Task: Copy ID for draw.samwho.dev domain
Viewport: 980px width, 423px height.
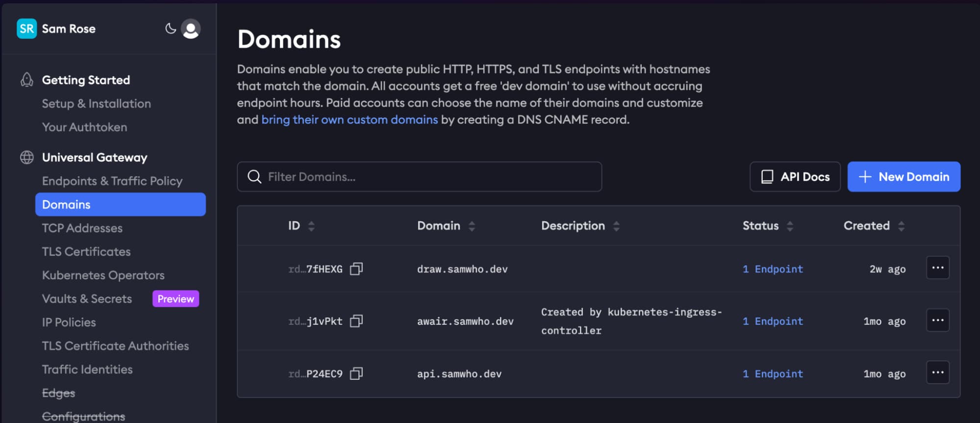Action: point(356,269)
